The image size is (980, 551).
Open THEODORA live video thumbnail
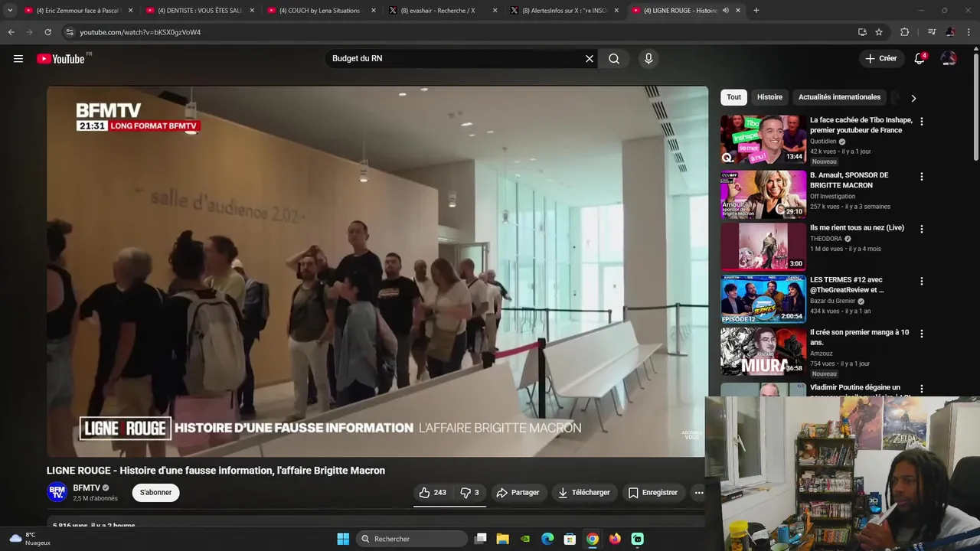(763, 246)
